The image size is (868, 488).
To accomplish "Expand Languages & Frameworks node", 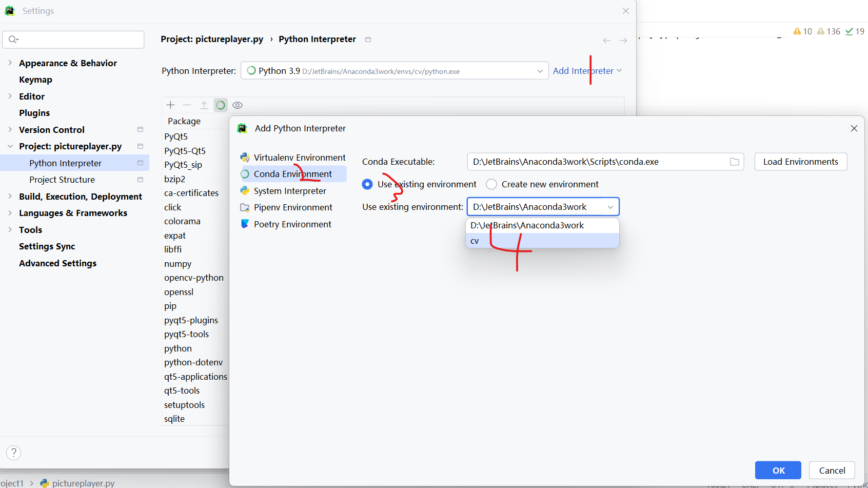I will [x=10, y=213].
